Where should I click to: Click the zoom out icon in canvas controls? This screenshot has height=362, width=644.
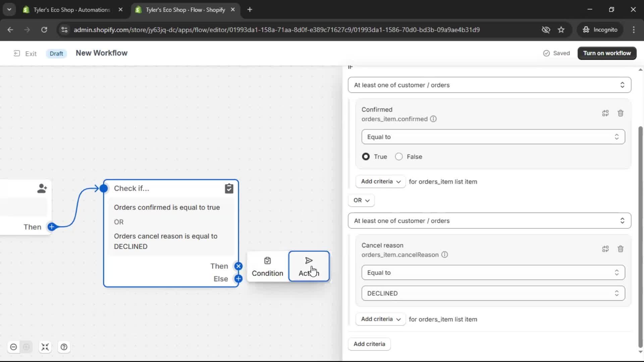pyautogui.click(x=13, y=347)
